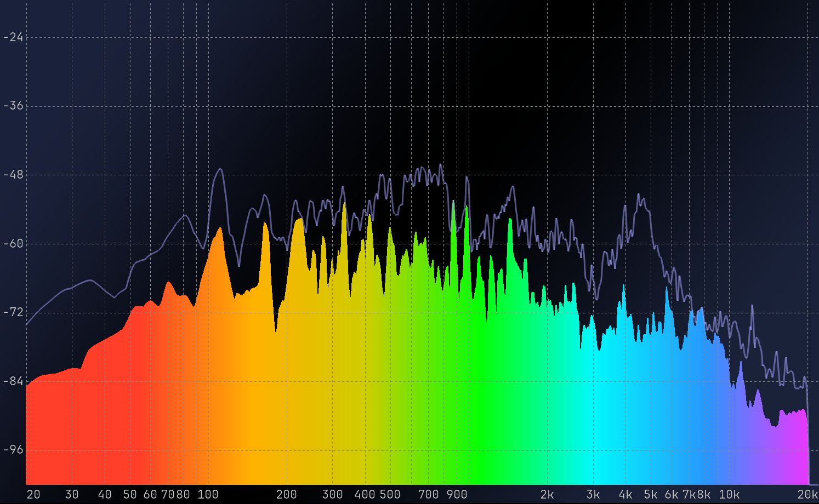Select the -60 dB axis label

[x=13, y=244]
